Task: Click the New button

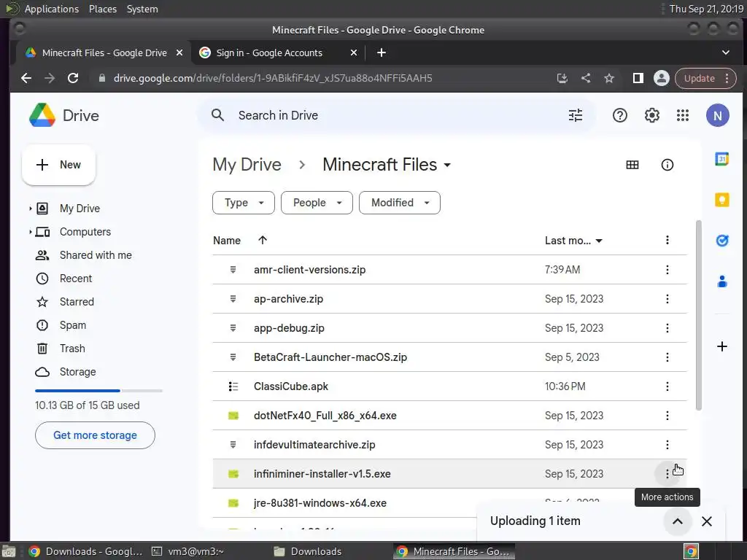Action: [59, 165]
